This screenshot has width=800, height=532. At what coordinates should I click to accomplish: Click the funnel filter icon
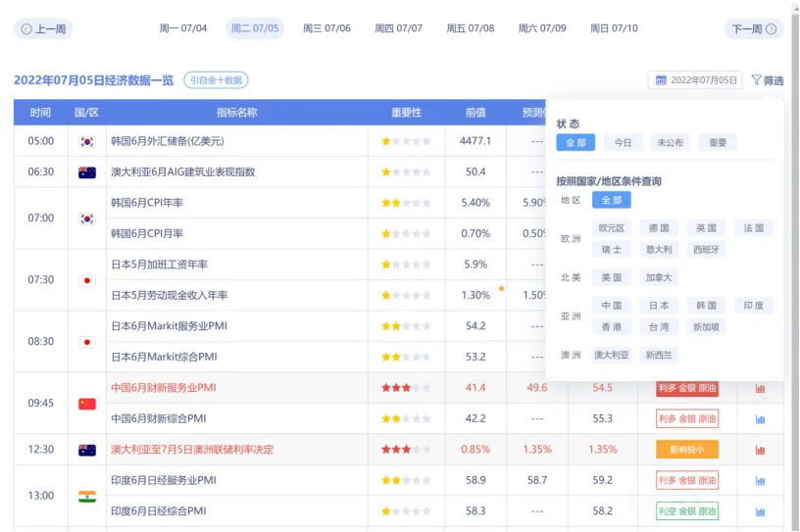tap(756, 80)
